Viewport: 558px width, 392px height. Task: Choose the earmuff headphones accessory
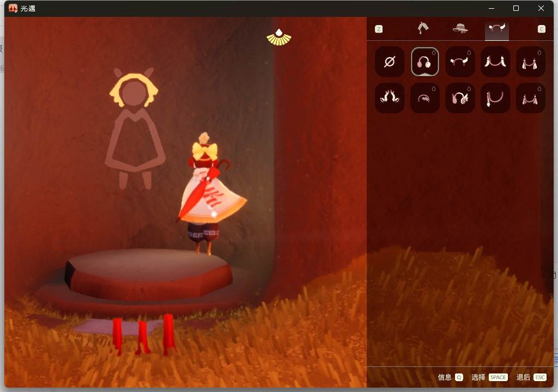click(x=424, y=62)
